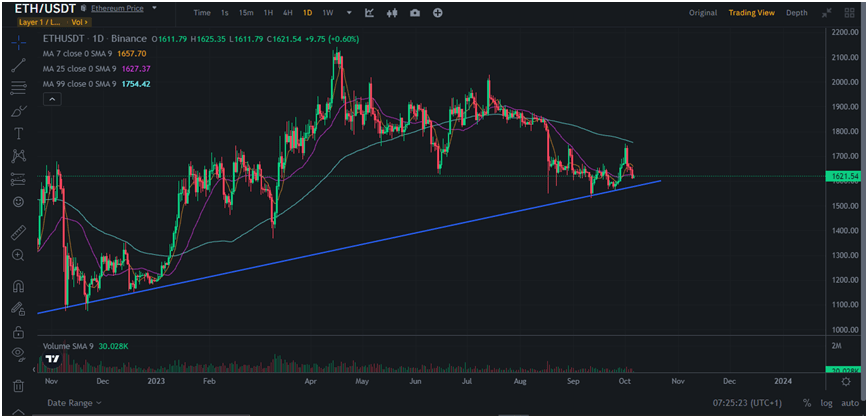Open the Ethereum Price link

tap(117, 8)
